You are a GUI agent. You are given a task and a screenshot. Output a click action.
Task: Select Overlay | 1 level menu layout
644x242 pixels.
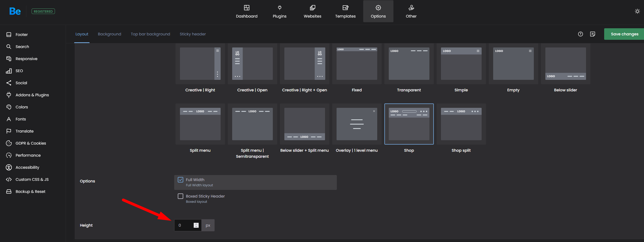click(357, 124)
